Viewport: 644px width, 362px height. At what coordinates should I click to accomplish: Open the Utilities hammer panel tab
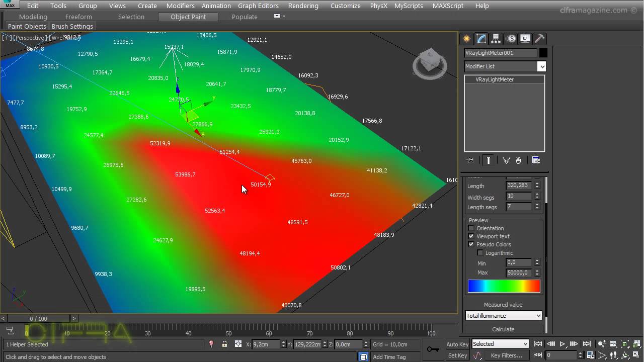point(539,39)
